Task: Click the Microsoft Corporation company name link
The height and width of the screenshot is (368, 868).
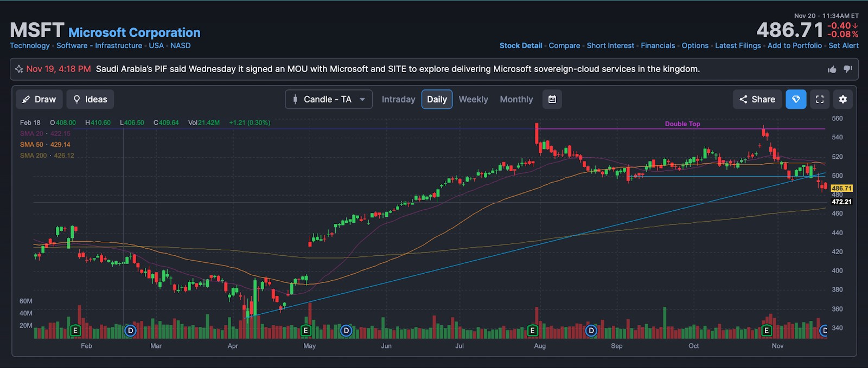Action: pos(135,33)
